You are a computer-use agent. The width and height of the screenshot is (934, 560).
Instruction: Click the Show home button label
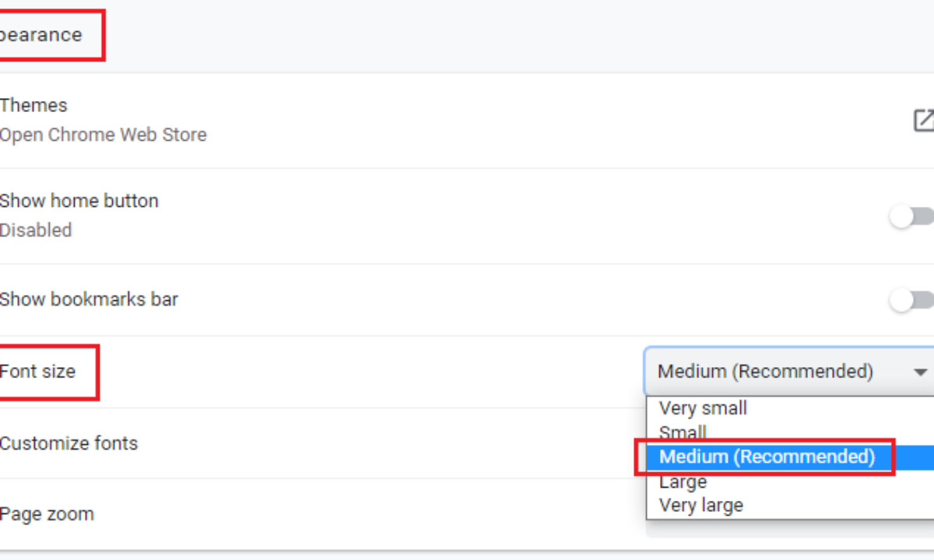pos(79,201)
